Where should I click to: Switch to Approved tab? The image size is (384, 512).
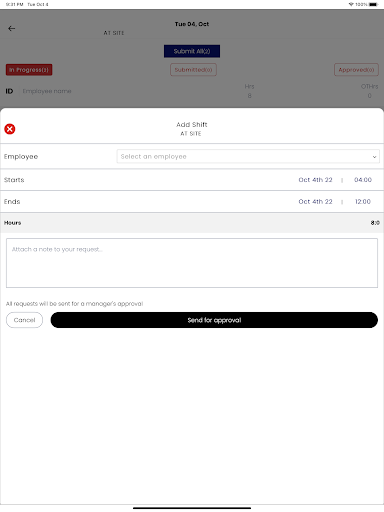[356, 70]
